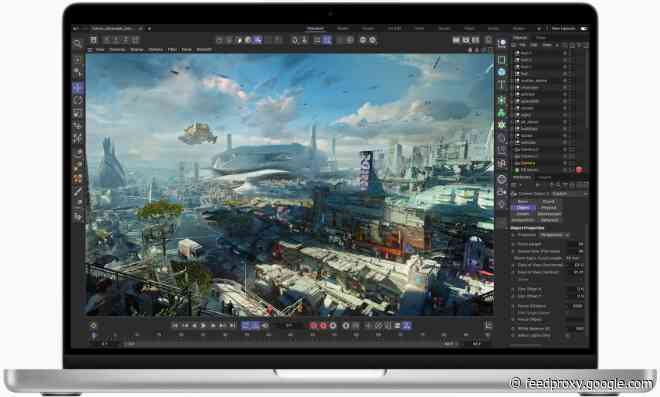Open the Objects manager tab
Image resolution: width=660 pixels, height=397 pixels.
tap(520, 37)
